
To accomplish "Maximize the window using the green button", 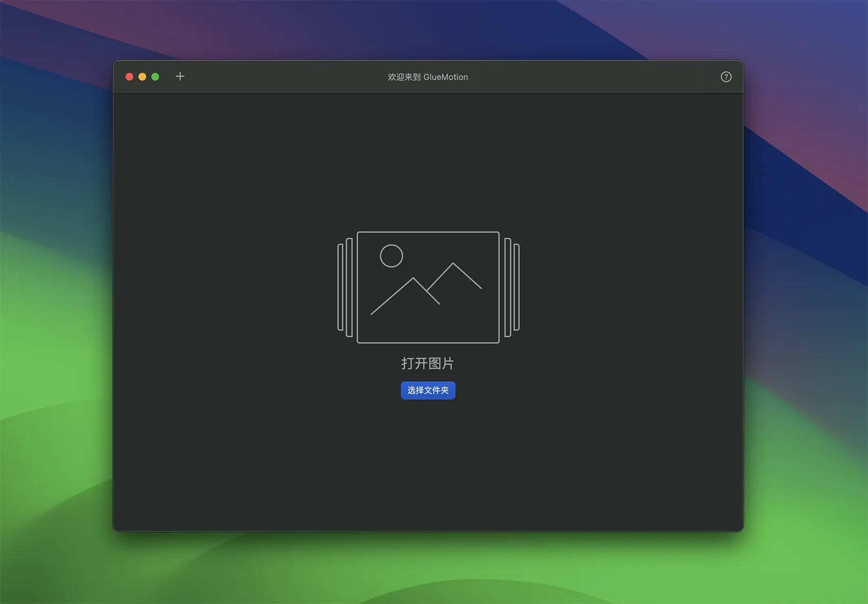I will tap(155, 77).
